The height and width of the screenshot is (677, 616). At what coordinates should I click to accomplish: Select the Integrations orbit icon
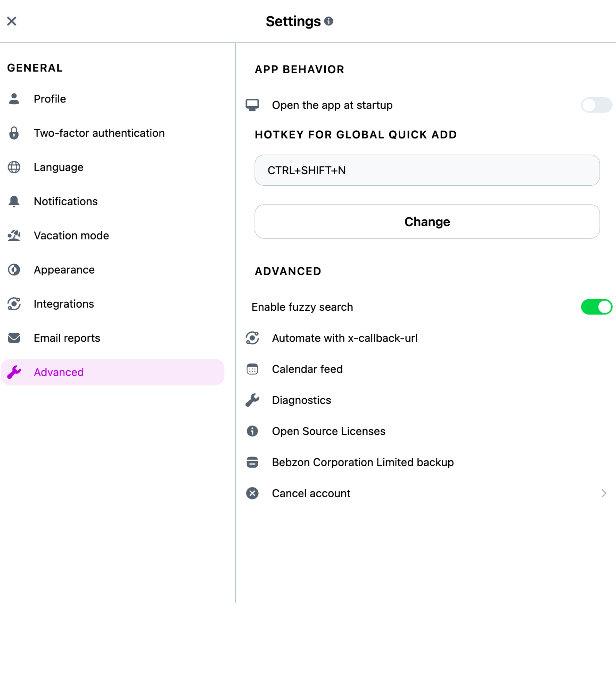click(x=14, y=304)
